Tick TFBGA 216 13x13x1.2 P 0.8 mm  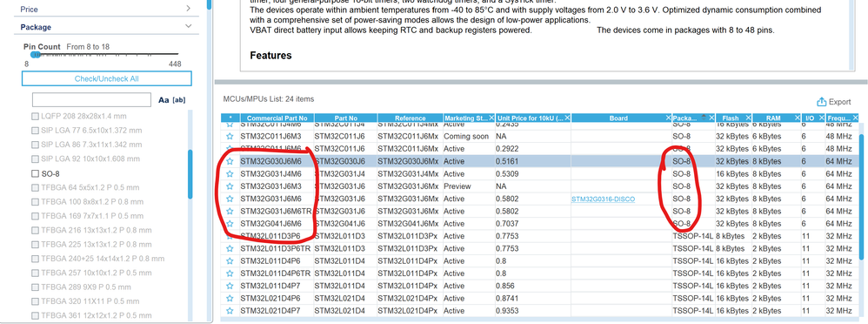click(x=36, y=230)
